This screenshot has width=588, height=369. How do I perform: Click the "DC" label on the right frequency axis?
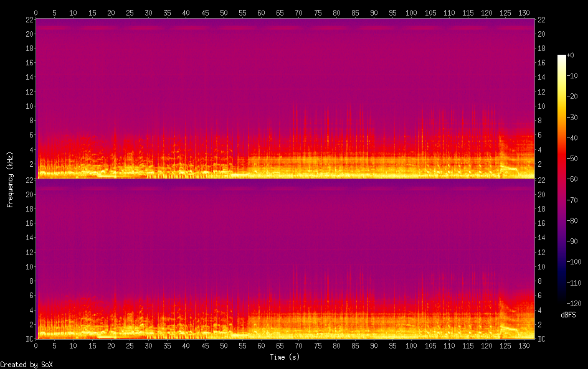tap(541, 339)
